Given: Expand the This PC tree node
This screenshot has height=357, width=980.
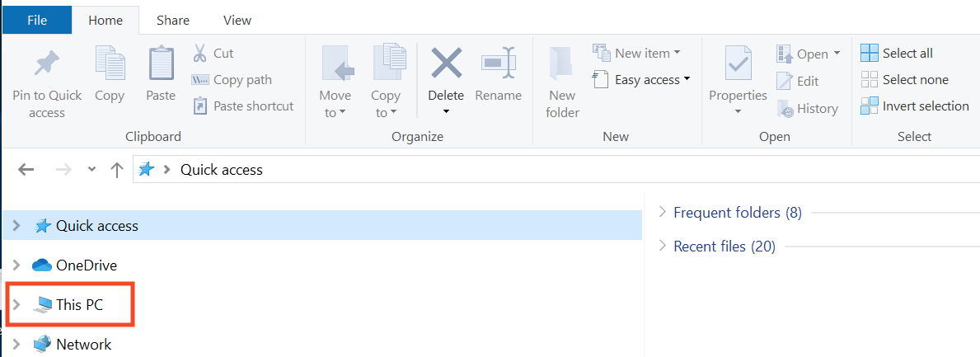Looking at the screenshot, I should [16, 305].
